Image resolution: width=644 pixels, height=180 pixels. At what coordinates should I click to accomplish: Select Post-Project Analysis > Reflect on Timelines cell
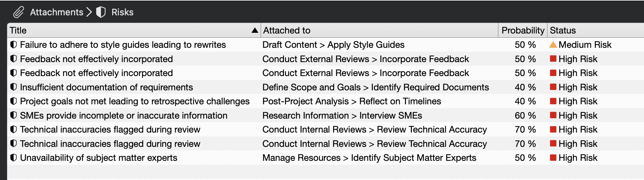click(x=351, y=101)
